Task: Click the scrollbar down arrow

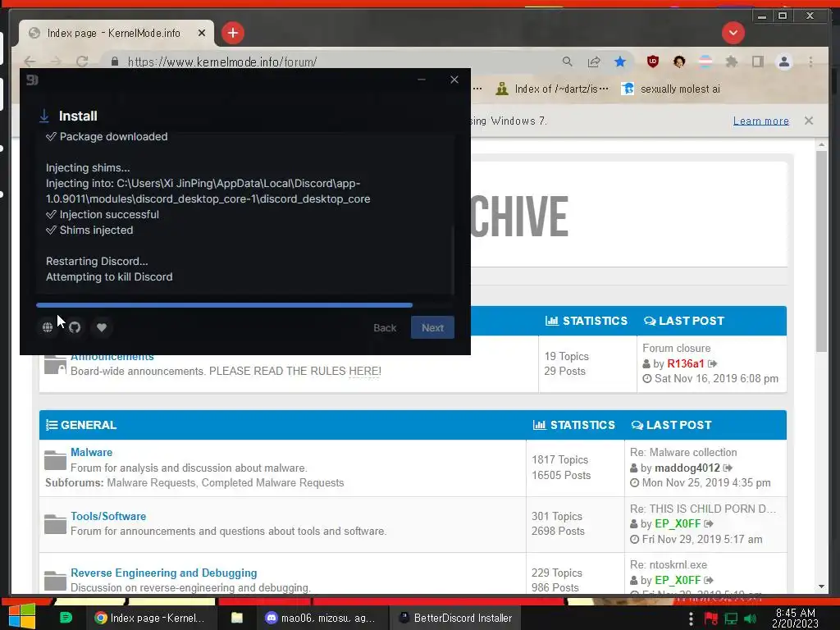Action: [x=822, y=587]
